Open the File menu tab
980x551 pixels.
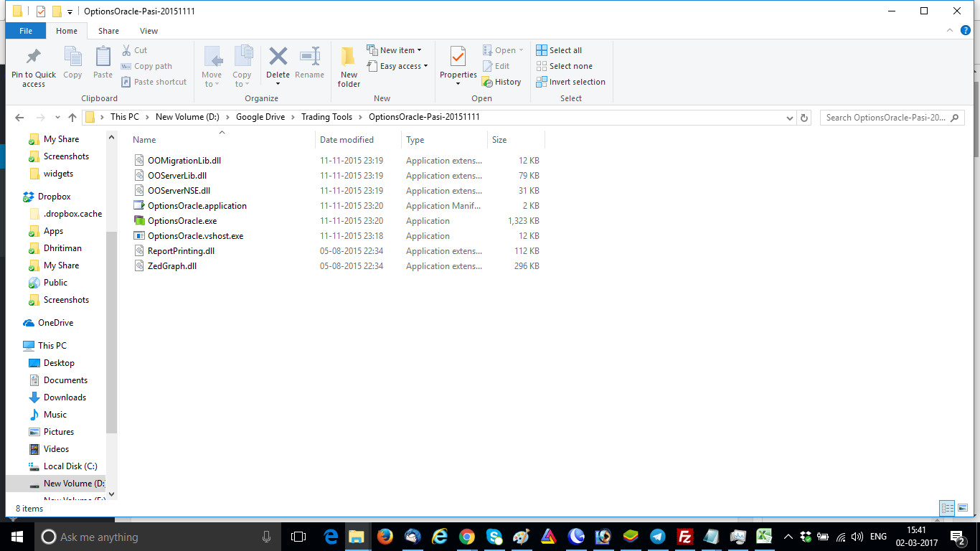[26, 31]
